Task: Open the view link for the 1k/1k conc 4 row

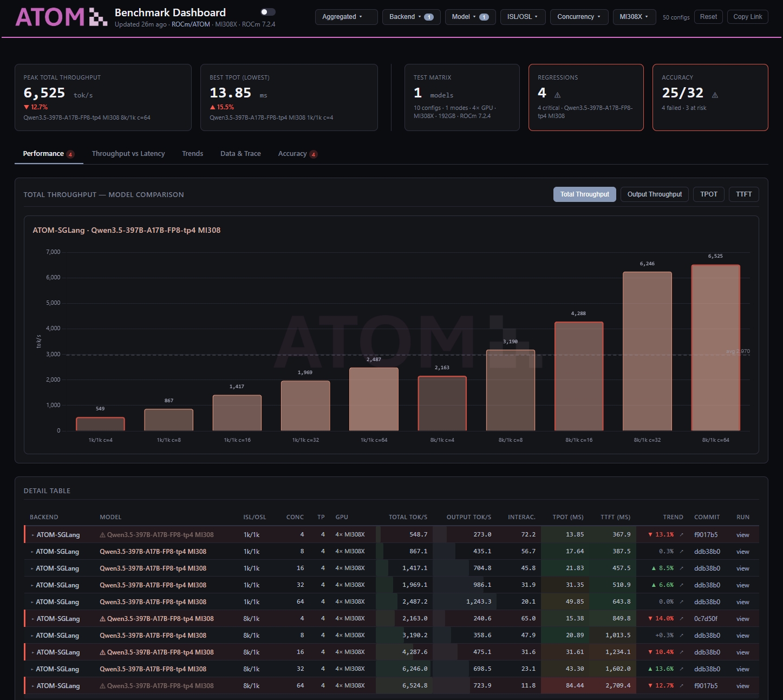Action: [x=742, y=535]
